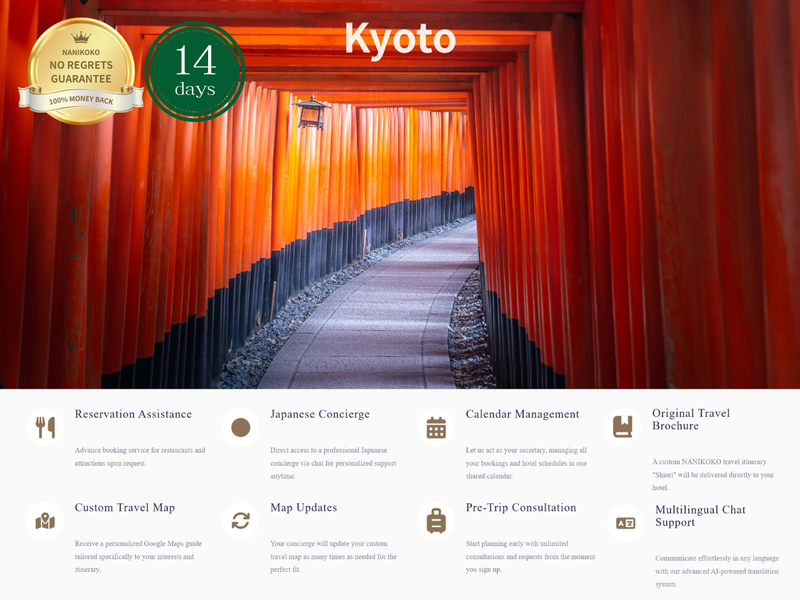800x600 pixels.
Task: Click the refresh arrows Map Updates icon
Action: (240, 521)
